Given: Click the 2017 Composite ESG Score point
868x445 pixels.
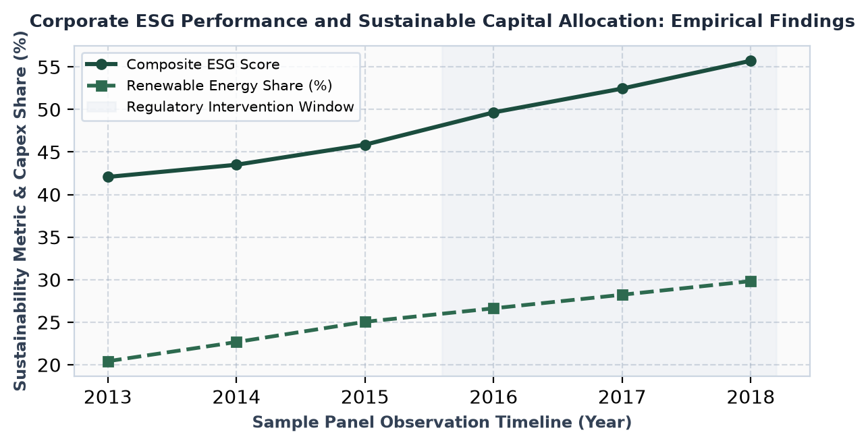Looking at the screenshot, I should (x=622, y=88).
